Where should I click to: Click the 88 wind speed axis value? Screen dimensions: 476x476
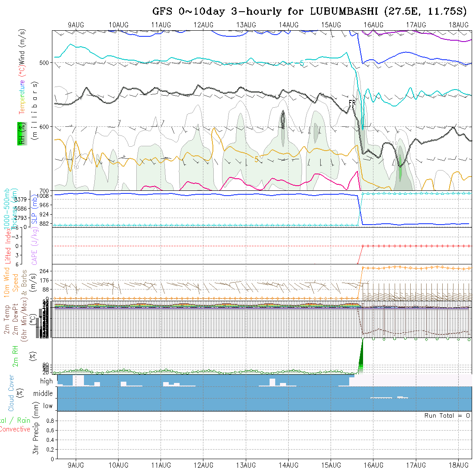pos(45,289)
